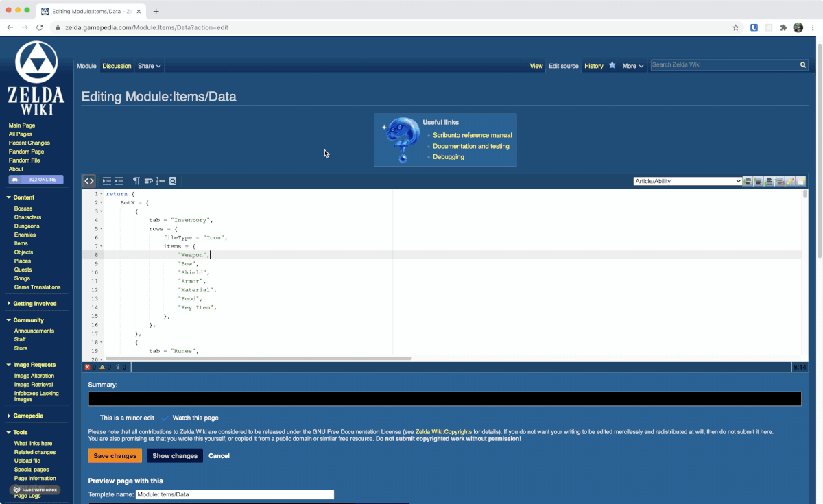Select the pencil signature icon beside the dropdown
The width and height of the screenshot is (823, 504).
790,181
